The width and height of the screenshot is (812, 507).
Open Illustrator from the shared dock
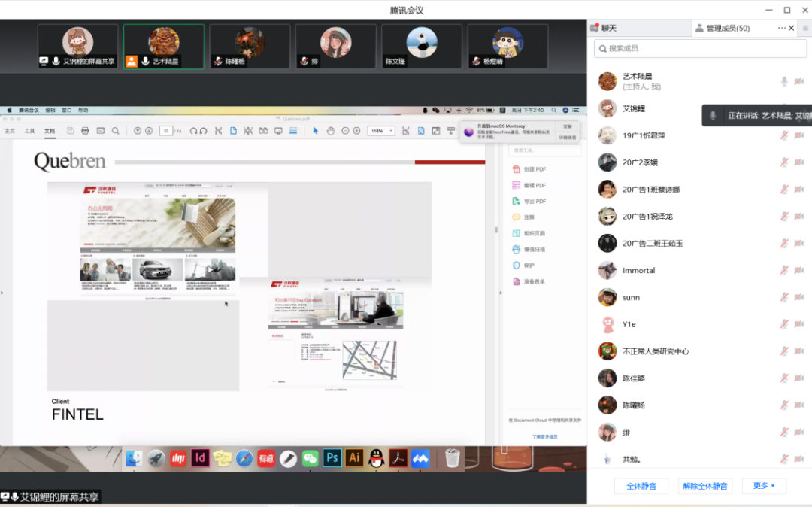pyautogui.click(x=354, y=458)
